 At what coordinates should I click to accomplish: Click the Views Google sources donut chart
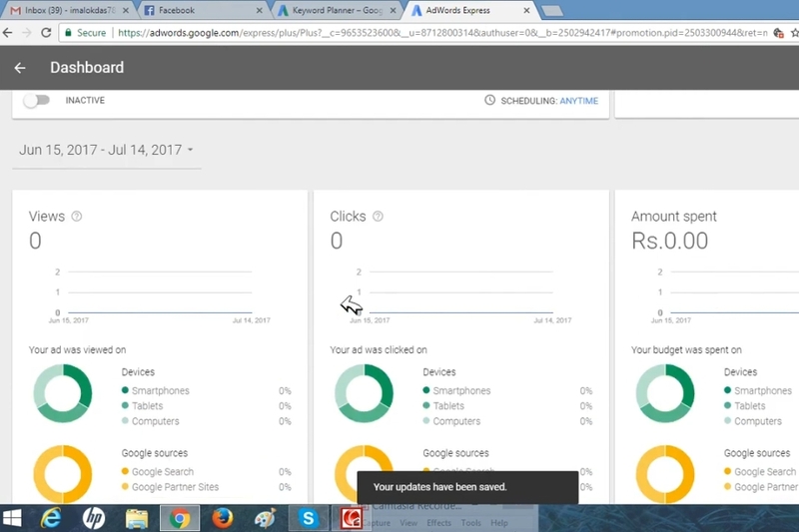coord(63,474)
